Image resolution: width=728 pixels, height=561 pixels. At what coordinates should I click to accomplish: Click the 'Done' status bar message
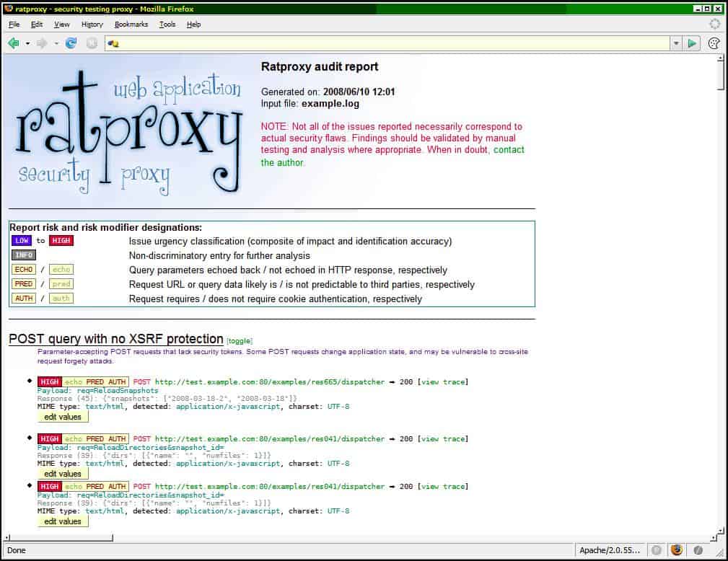coord(17,550)
